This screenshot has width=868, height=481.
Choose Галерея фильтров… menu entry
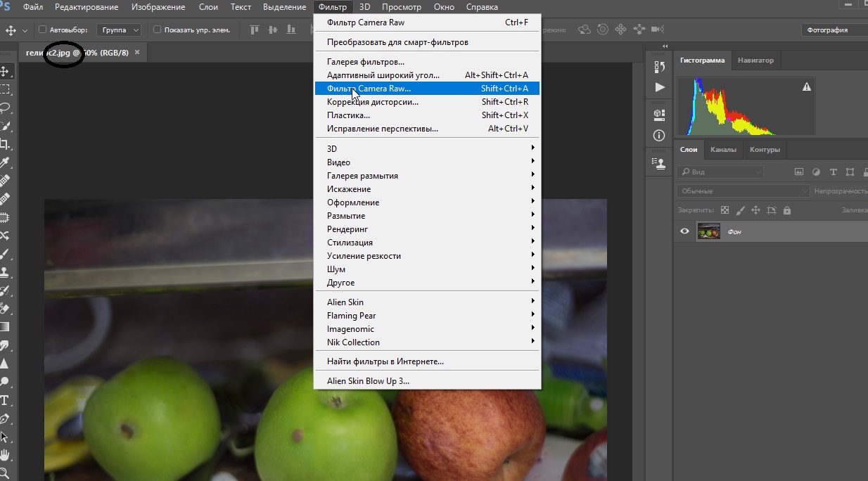pyautogui.click(x=426, y=62)
